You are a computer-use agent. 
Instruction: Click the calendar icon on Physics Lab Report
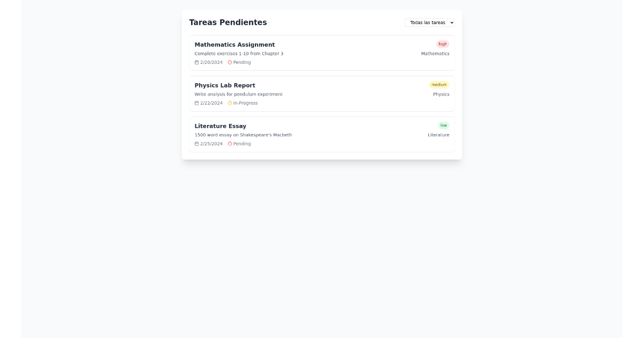(x=196, y=103)
